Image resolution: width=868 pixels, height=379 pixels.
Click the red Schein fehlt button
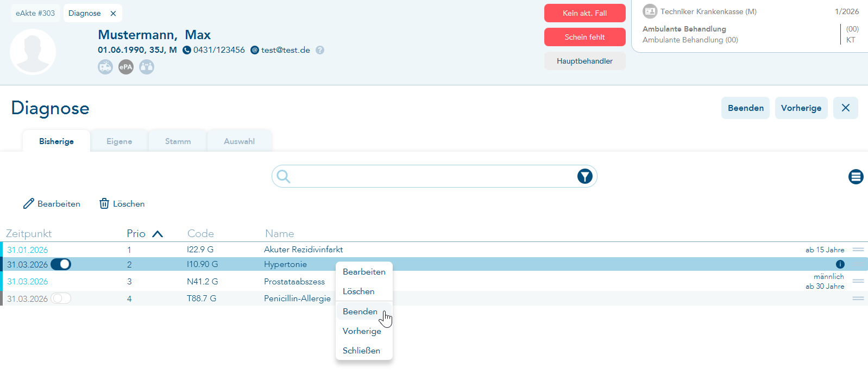[x=584, y=37]
